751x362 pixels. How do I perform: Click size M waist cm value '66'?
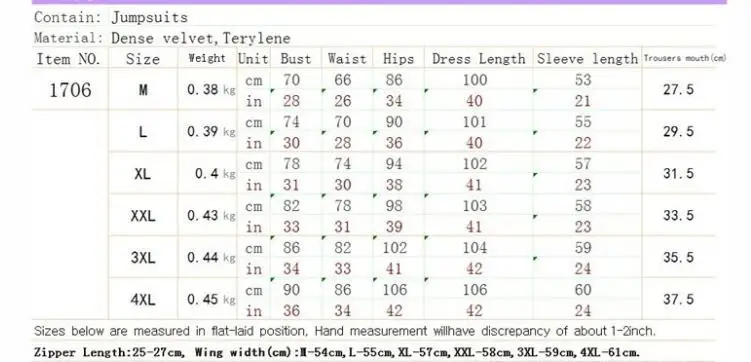tap(342, 79)
